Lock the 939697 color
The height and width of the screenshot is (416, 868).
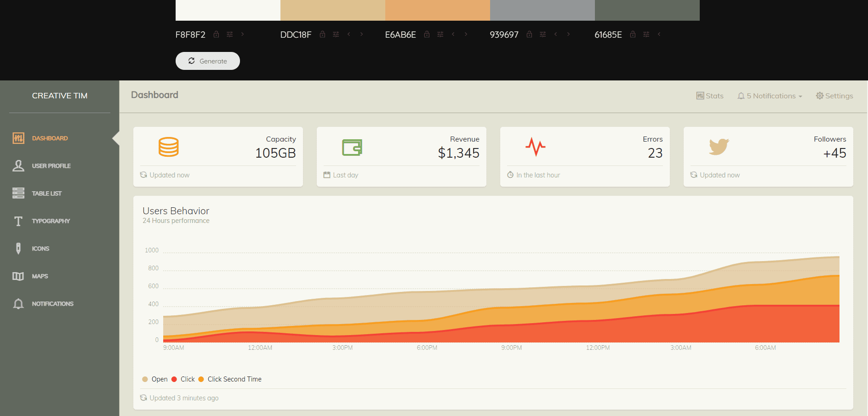point(529,34)
